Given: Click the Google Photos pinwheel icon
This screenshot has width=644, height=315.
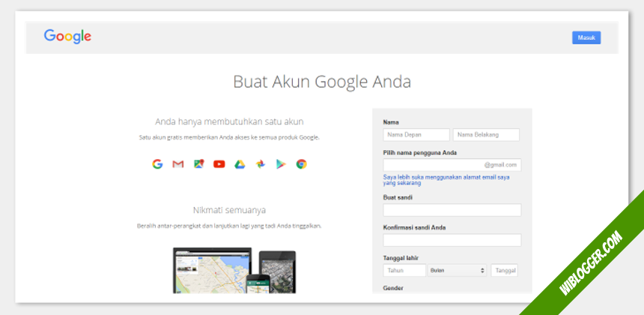Looking at the screenshot, I should click(261, 164).
